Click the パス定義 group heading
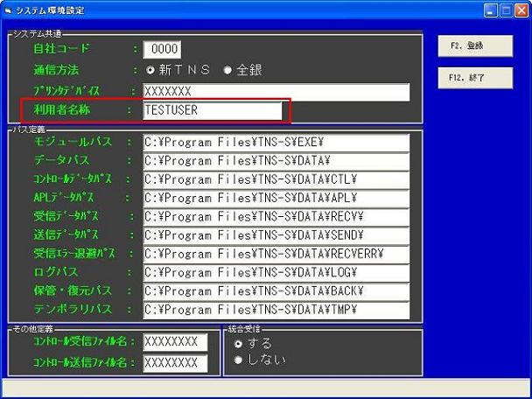Viewport: 532px width, 399px height. (29, 129)
